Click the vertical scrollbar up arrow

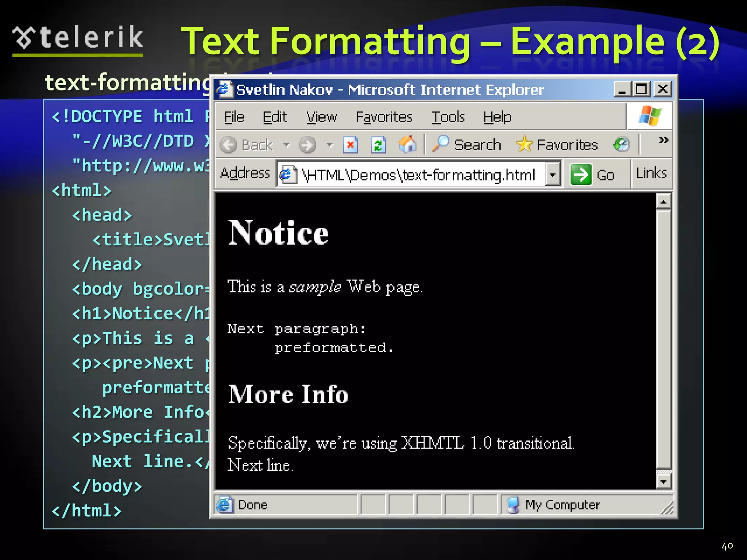coord(663,201)
